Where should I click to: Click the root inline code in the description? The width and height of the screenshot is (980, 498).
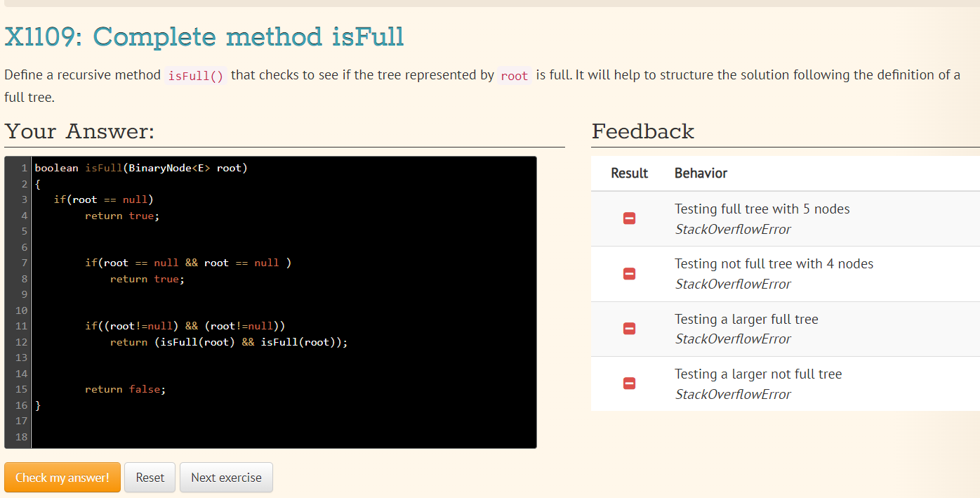pyautogui.click(x=515, y=76)
